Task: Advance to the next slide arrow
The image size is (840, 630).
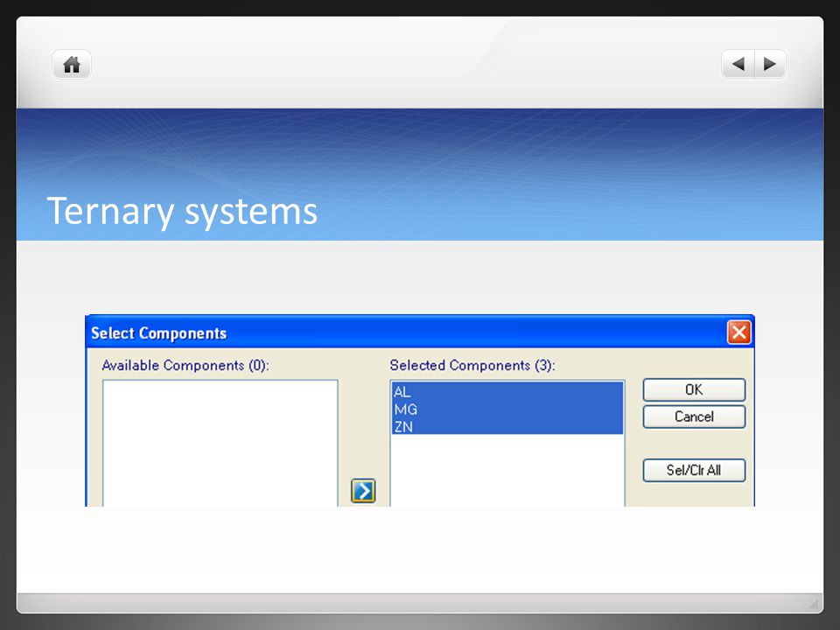Action: pyautogui.click(x=770, y=64)
